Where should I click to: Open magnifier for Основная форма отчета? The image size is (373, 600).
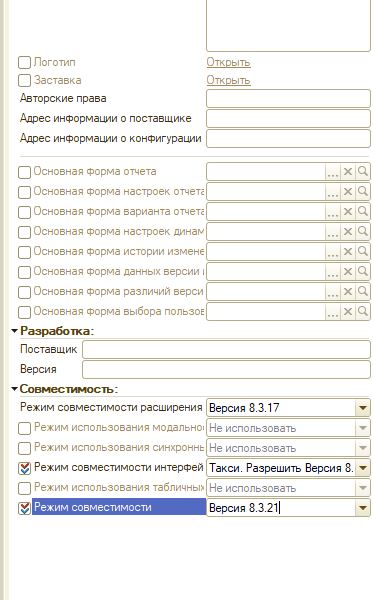click(x=362, y=171)
